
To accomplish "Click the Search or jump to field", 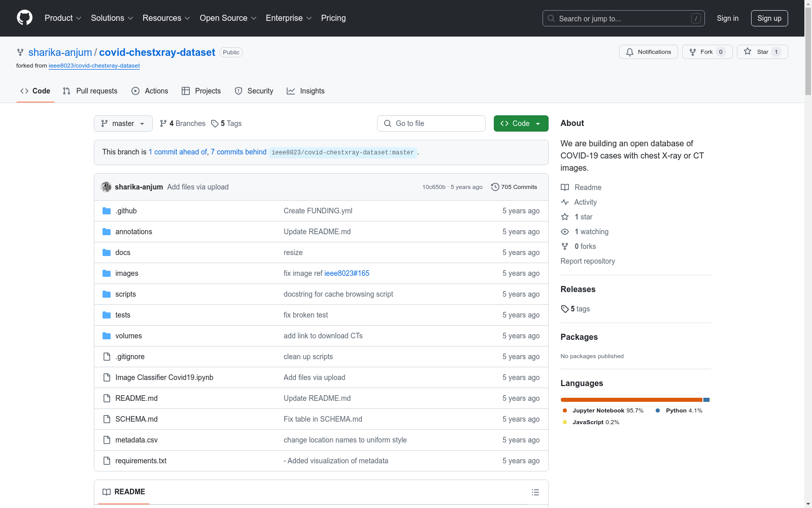I will click(x=624, y=18).
